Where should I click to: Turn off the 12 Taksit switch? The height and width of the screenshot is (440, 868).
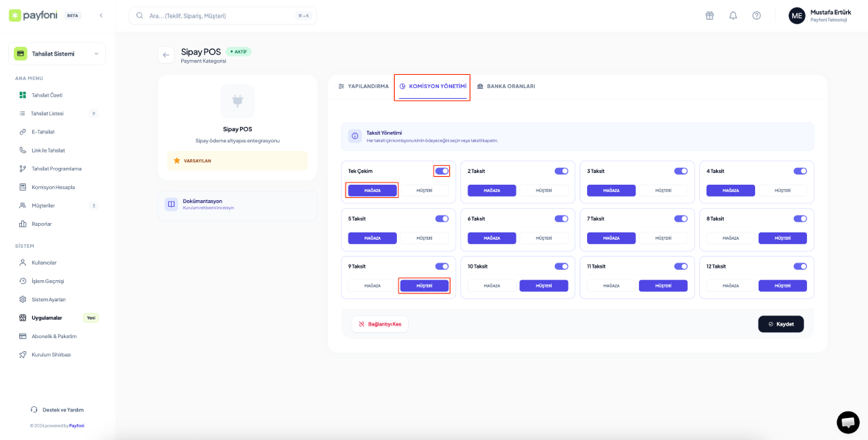tap(800, 266)
